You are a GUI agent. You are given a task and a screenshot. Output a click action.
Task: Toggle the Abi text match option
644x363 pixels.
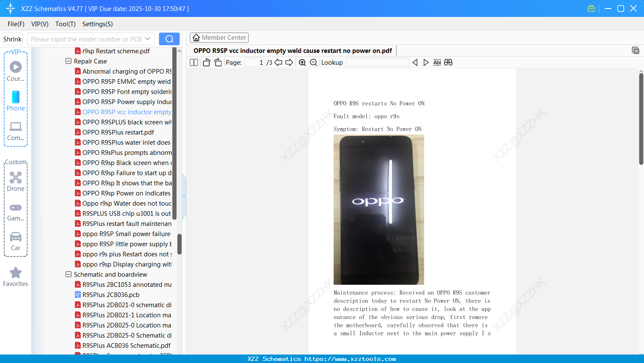pos(437,63)
